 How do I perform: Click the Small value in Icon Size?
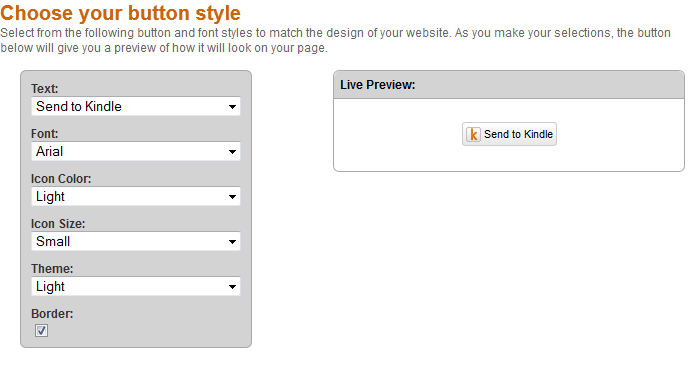[x=53, y=242]
